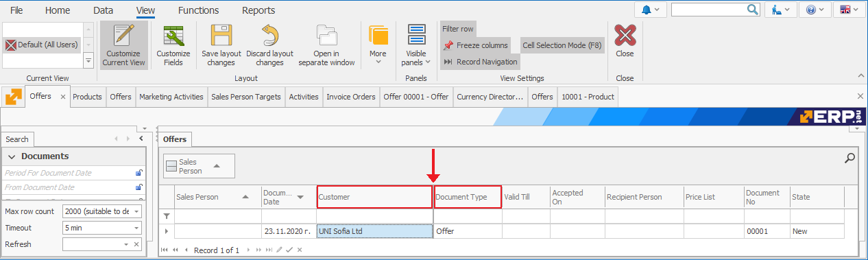
Task: Go to first record in navigator
Action: pyautogui.click(x=165, y=250)
